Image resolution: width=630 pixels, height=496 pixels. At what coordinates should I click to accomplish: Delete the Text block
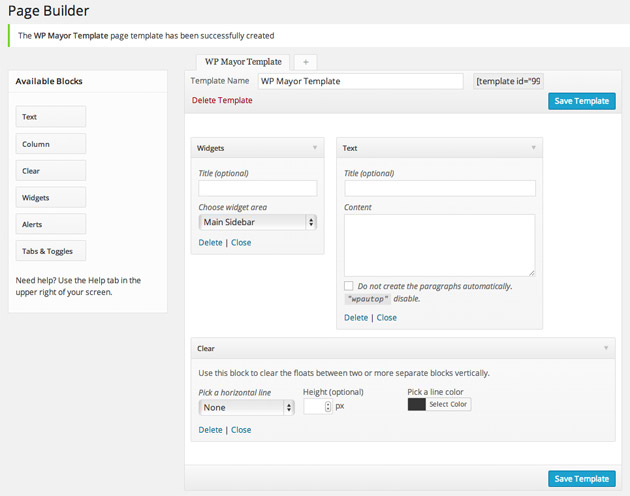(356, 318)
